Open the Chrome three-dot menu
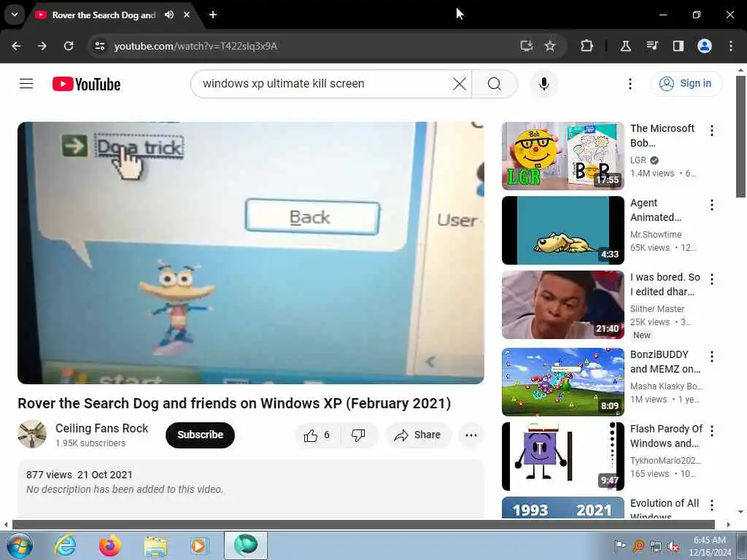 pyautogui.click(x=731, y=46)
